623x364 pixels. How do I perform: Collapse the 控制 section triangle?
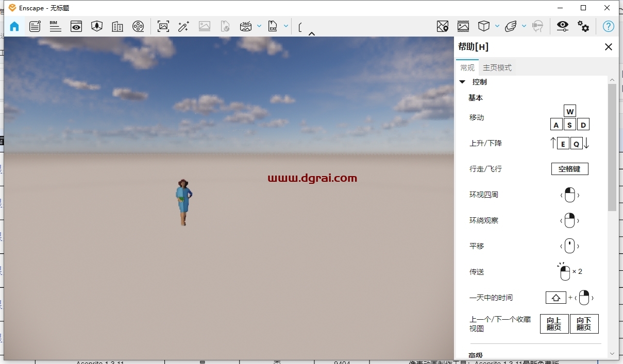(462, 82)
